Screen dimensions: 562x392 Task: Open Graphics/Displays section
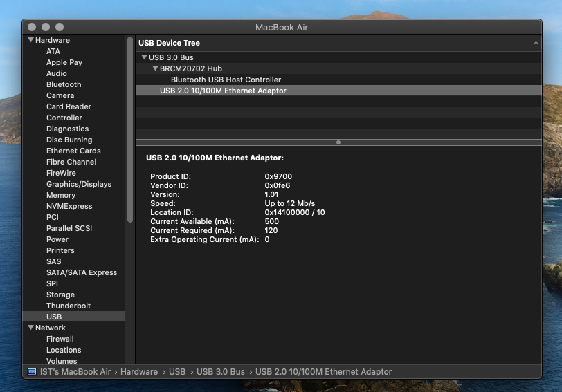coord(79,184)
